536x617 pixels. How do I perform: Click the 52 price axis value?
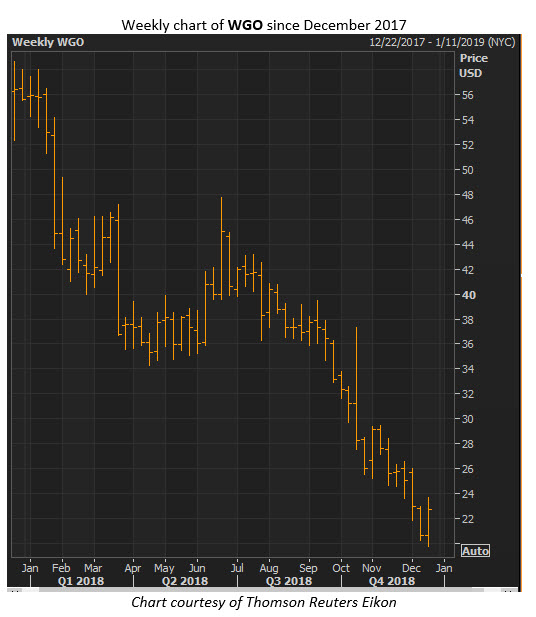[468, 145]
